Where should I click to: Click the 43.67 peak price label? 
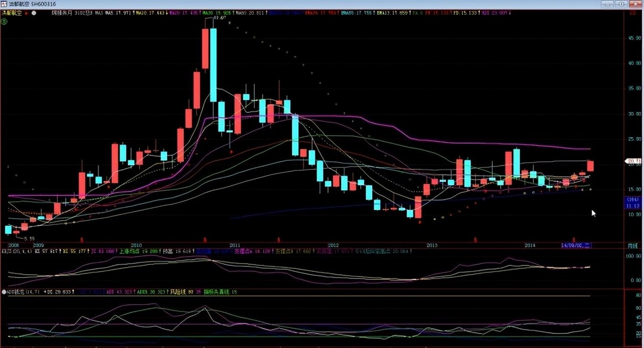[219, 18]
